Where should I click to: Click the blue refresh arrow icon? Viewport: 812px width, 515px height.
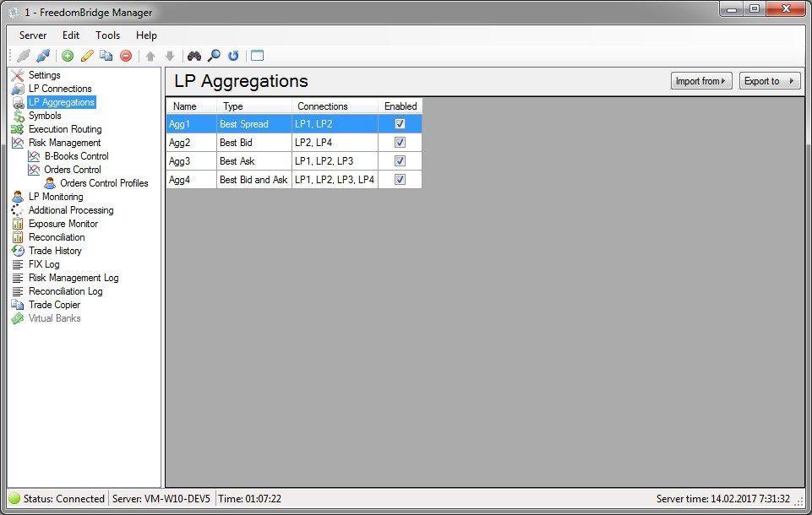coord(233,56)
